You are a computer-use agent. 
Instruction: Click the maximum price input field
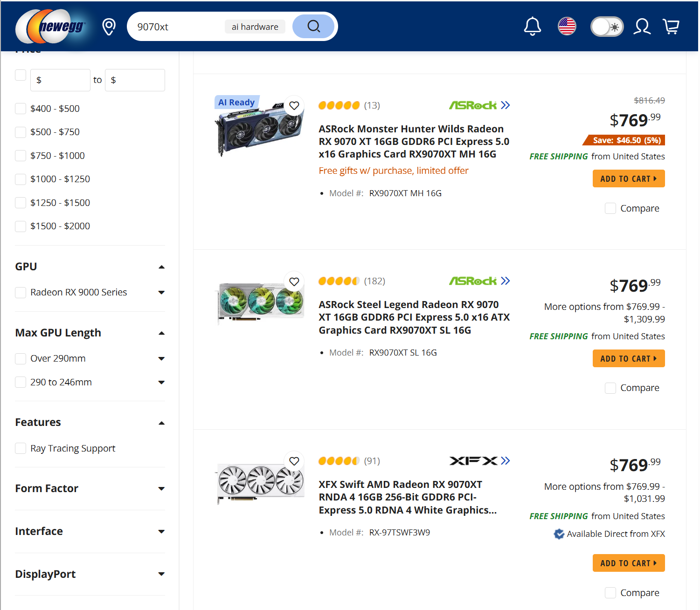pos(135,80)
